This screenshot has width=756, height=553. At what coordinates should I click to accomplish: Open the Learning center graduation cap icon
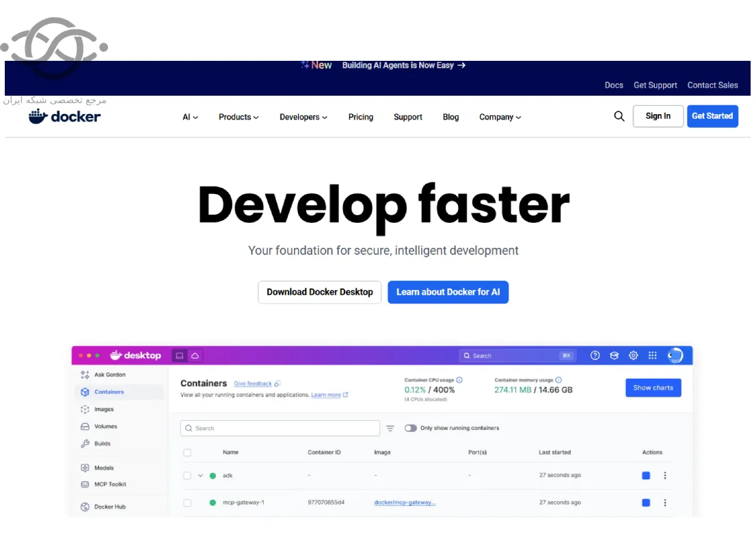(x=615, y=355)
